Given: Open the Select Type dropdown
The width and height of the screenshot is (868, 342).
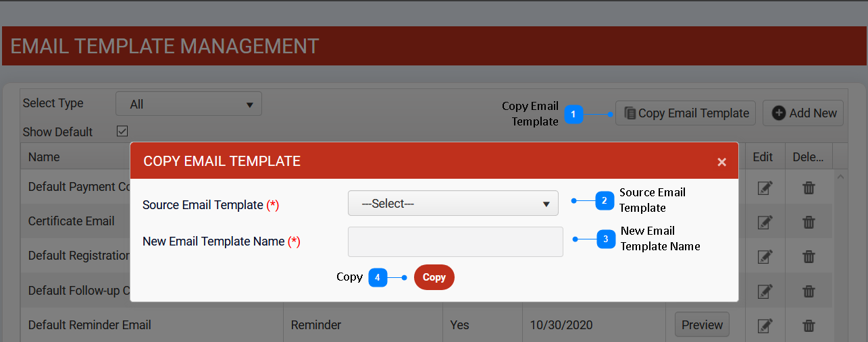Looking at the screenshot, I should tap(188, 104).
